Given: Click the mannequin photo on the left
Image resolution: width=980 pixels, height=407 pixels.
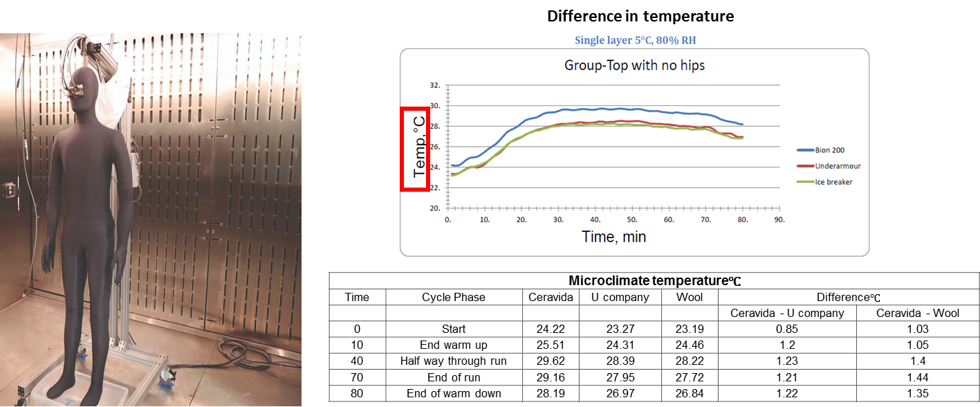Looking at the screenshot, I should 151,220.
